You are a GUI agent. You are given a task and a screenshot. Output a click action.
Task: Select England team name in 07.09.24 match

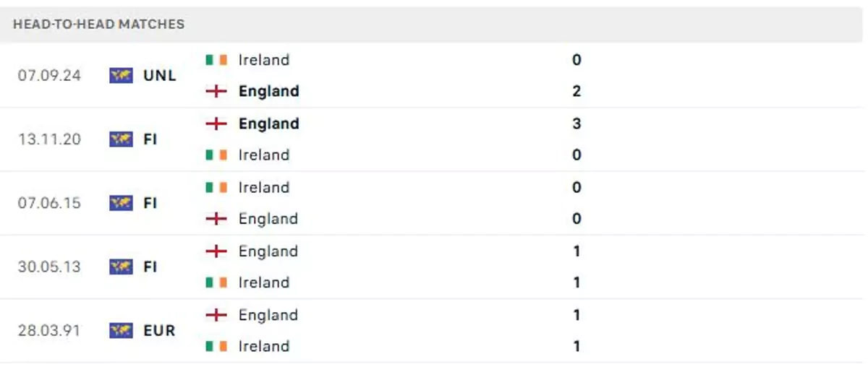pos(268,91)
